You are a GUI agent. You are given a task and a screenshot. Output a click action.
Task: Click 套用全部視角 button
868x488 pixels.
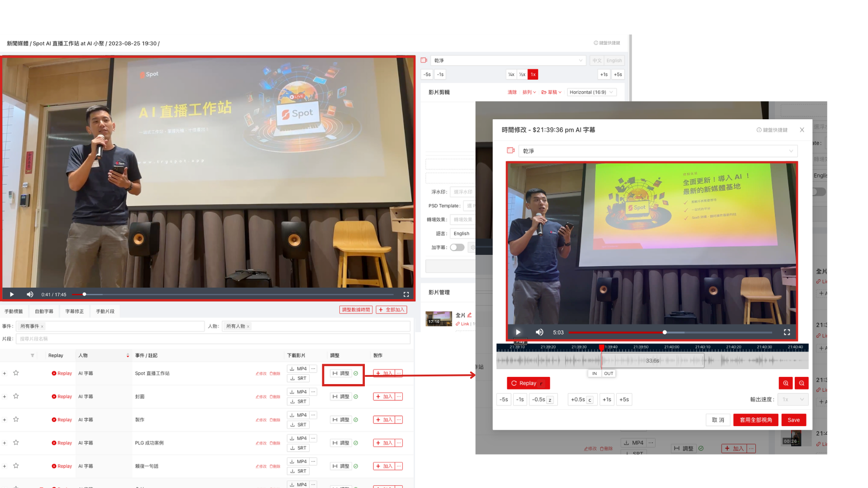click(755, 420)
